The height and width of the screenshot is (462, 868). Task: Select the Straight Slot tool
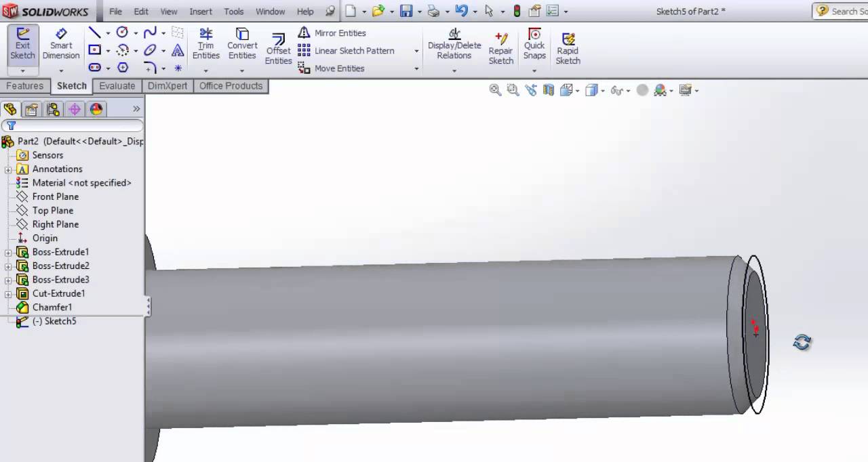[95, 68]
